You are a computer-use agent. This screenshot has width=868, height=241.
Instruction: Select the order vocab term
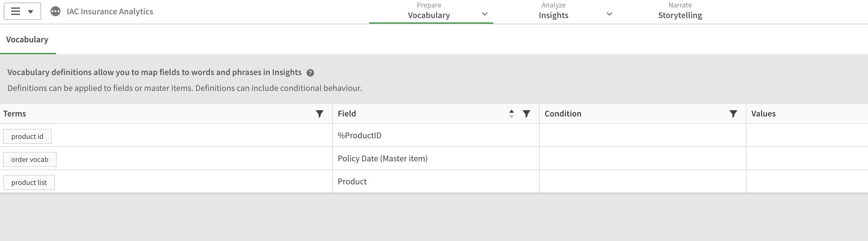[x=30, y=159]
